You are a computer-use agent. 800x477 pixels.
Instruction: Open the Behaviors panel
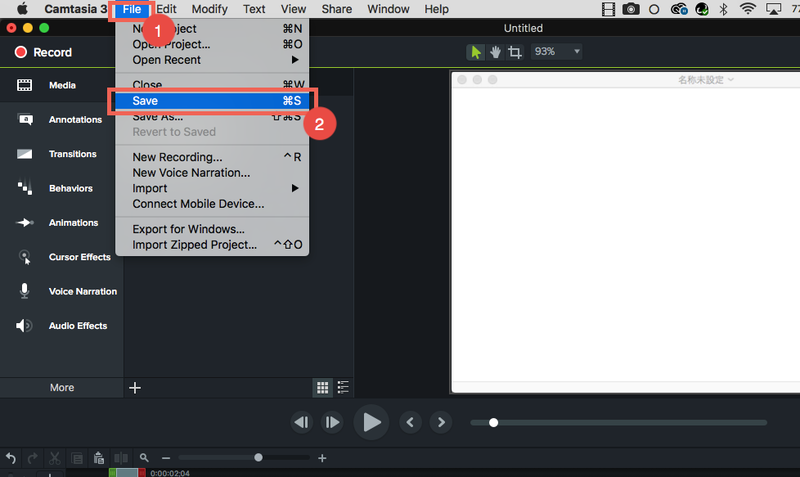(x=61, y=188)
